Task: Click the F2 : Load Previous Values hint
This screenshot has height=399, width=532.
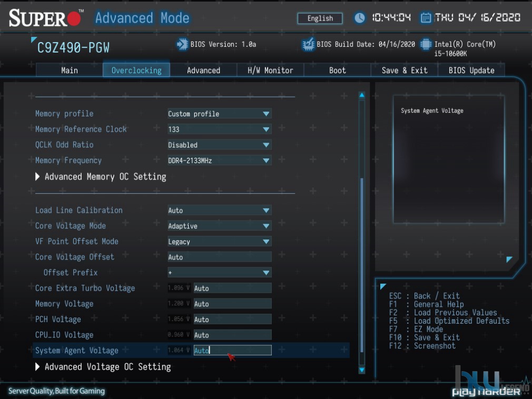Action: pyautogui.click(x=443, y=313)
